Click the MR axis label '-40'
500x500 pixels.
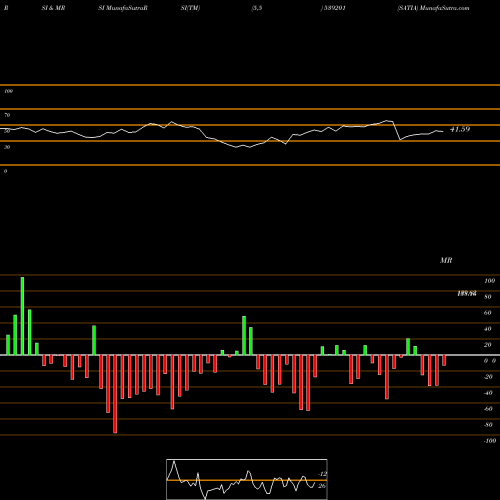pos(488,393)
